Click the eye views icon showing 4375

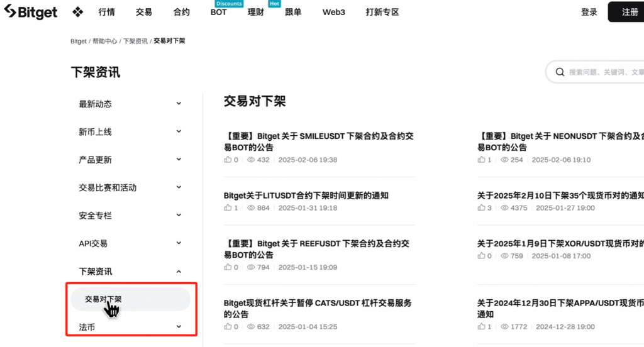coord(504,208)
